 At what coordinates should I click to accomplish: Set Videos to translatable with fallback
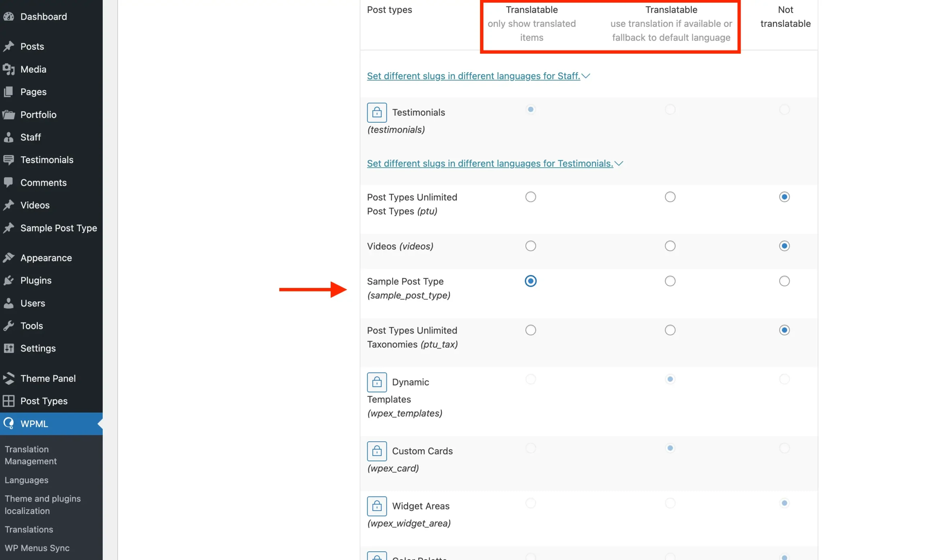point(670,246)
